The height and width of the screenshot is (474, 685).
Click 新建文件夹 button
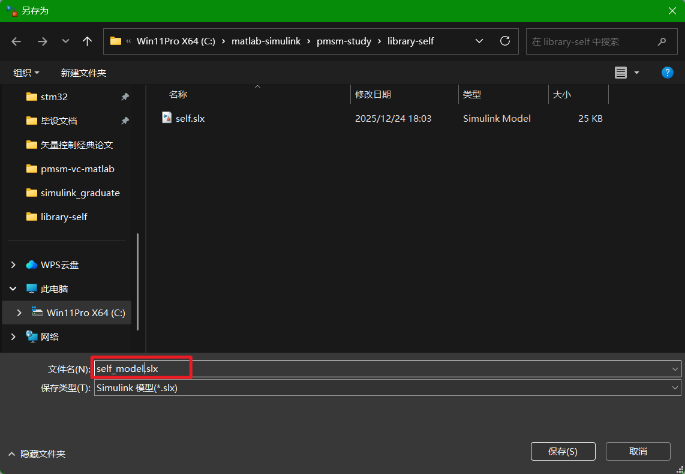[83, 73]
